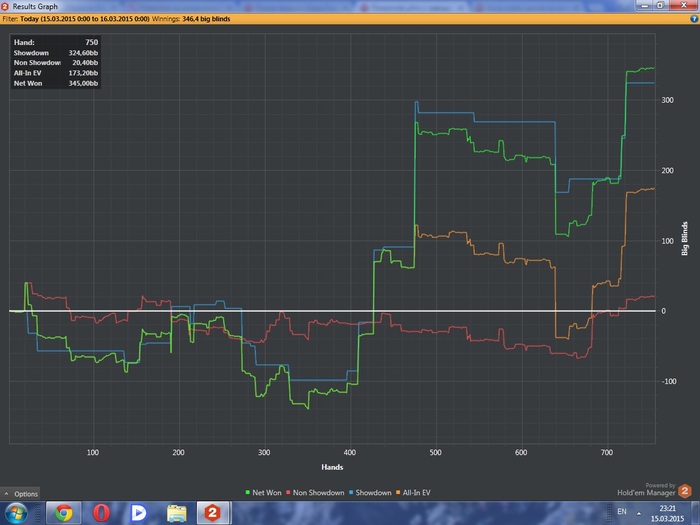
Task: Click the All-In EV '173,20bb' value
Action: pos(83,73)
